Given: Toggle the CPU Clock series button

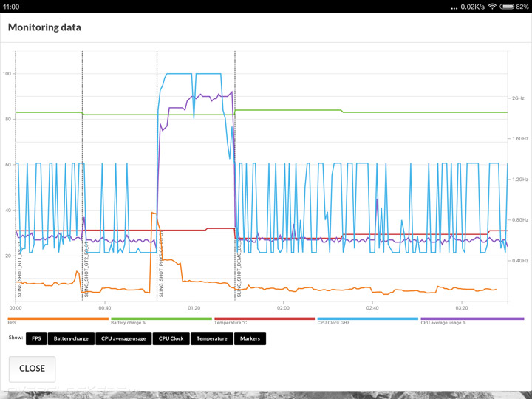Looking at the screenshot, I should [171, 338].
